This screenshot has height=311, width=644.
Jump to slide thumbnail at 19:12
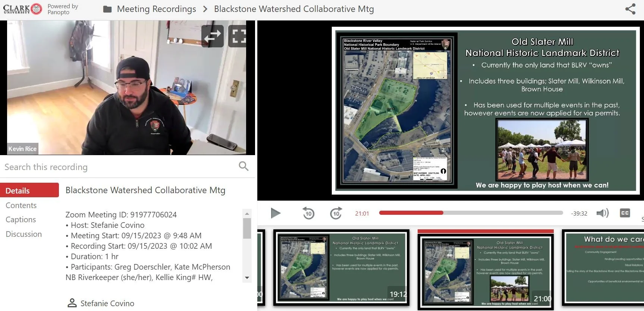[x=341, y=267]
